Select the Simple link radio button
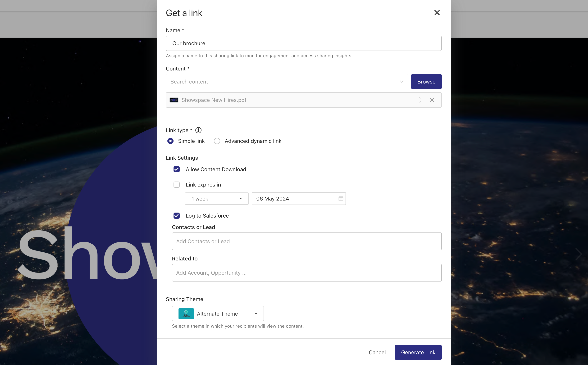 point(170,141)
